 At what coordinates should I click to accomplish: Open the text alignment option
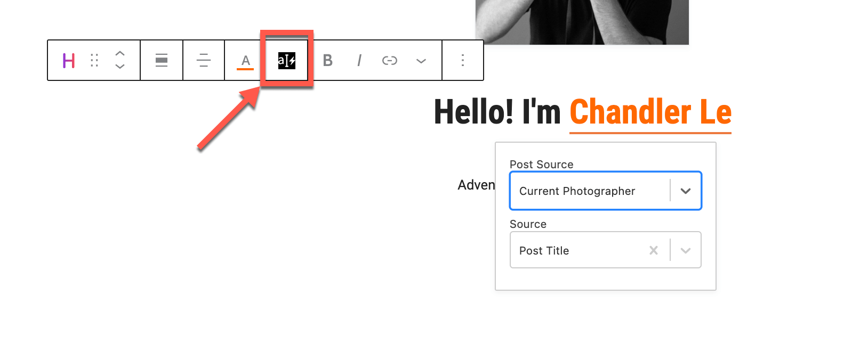[204, 60]
